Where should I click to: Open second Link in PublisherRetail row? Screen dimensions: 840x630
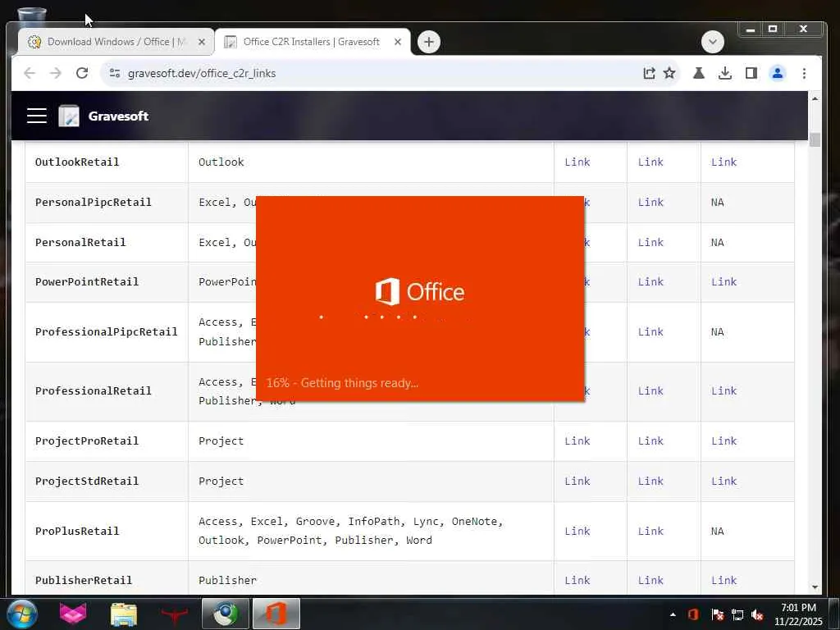coord(651,580)
